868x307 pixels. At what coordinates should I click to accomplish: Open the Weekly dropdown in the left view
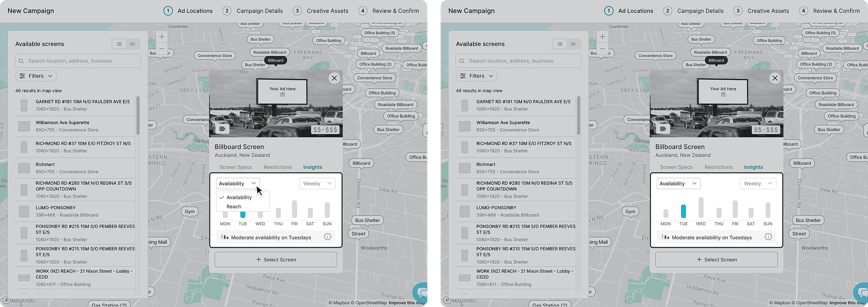click(x=317, y=183)
